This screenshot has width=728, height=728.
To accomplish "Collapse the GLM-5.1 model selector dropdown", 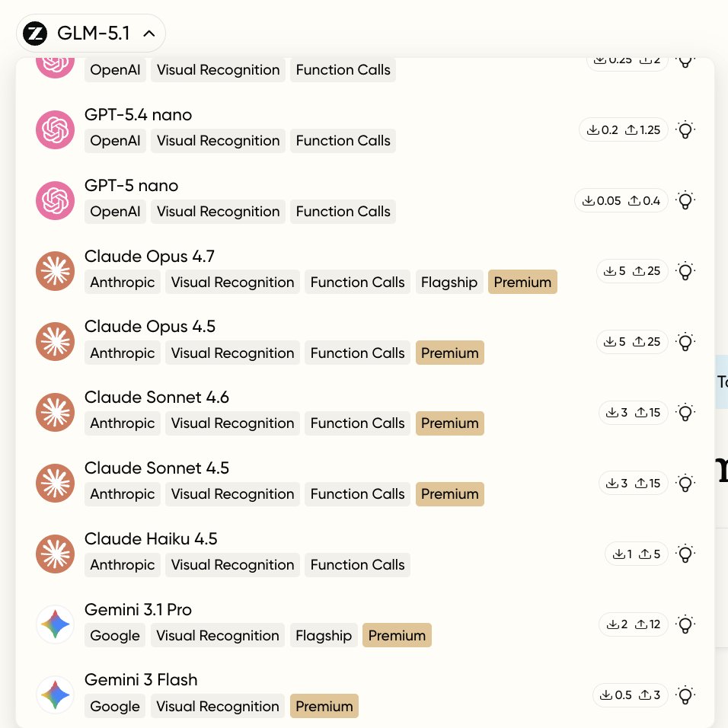I will pos(91,34).
